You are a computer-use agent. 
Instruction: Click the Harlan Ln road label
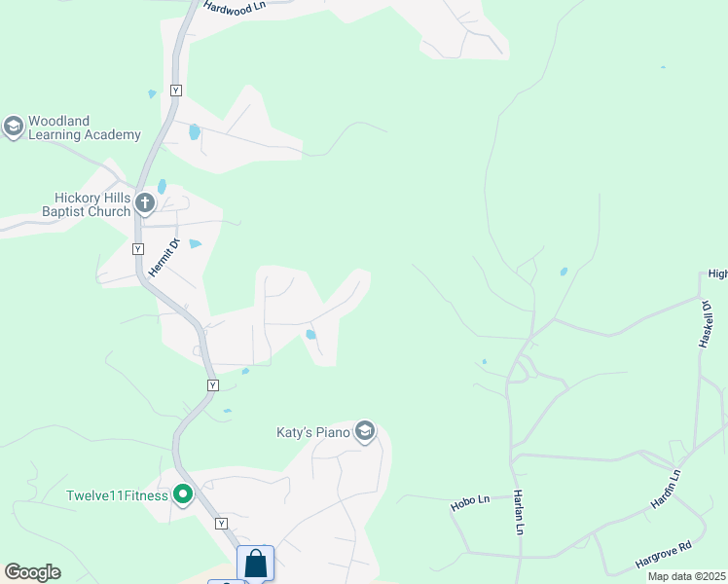point(519,512)
